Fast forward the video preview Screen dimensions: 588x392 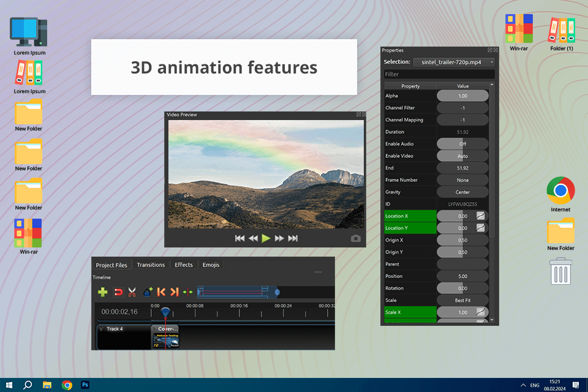[279, 238]
